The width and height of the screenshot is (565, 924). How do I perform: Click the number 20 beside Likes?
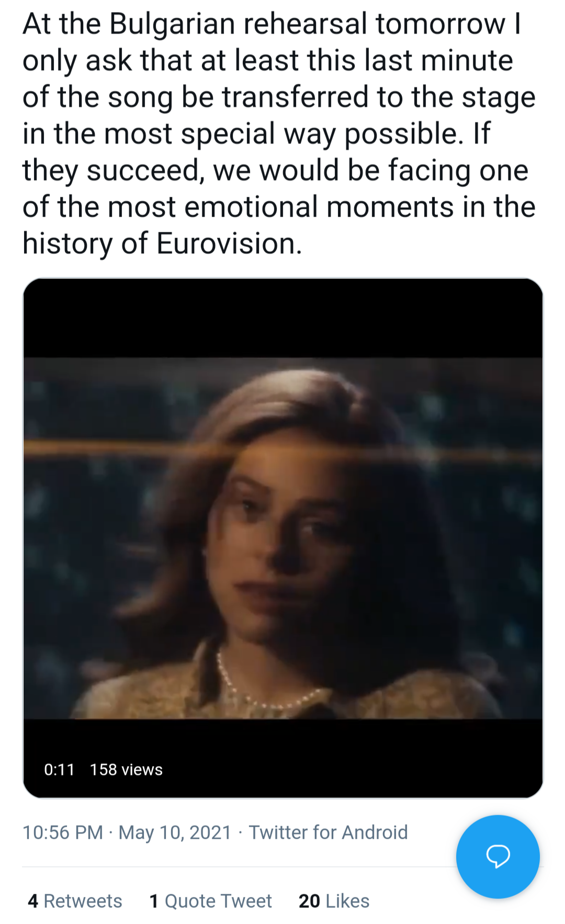[x=309, y=901]
